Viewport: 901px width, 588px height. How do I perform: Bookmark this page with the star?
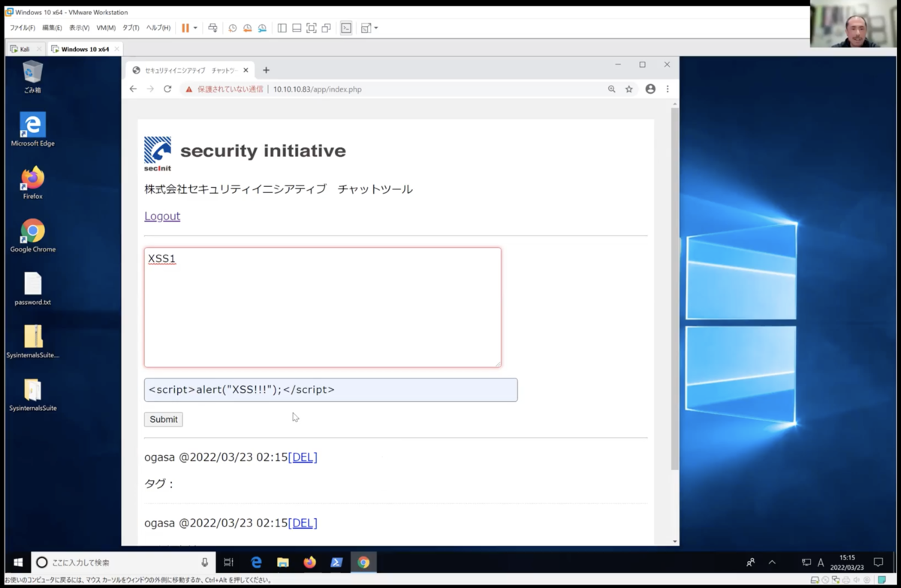[x=629, y=89]
